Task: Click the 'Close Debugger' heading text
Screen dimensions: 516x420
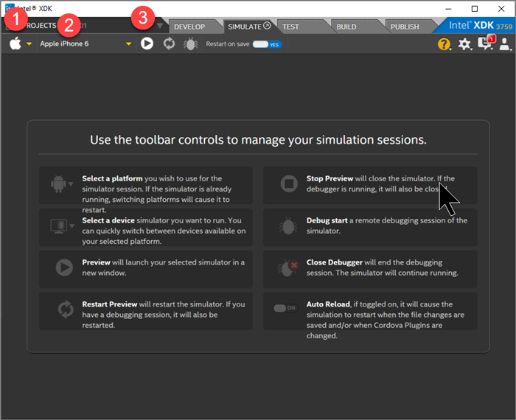Action: [335, 262]
